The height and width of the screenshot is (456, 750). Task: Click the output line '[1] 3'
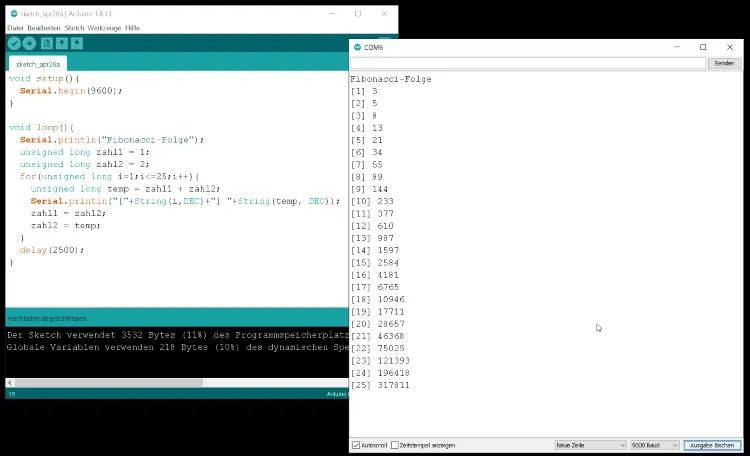tap(364, 91)
